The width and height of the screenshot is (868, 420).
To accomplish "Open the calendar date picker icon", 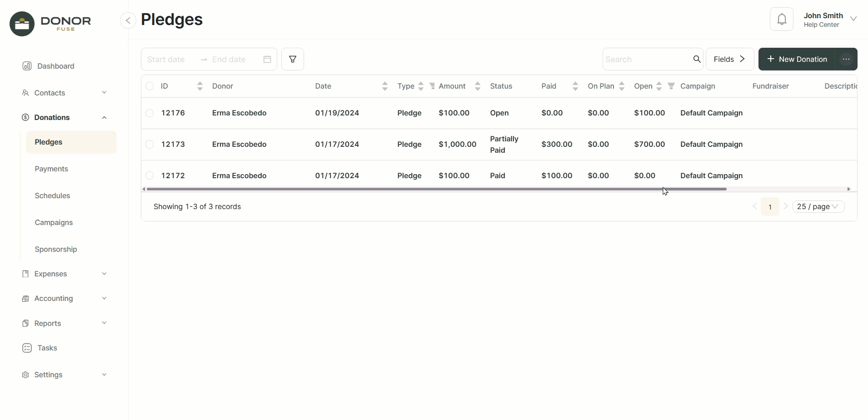I will tap(267, 59).
